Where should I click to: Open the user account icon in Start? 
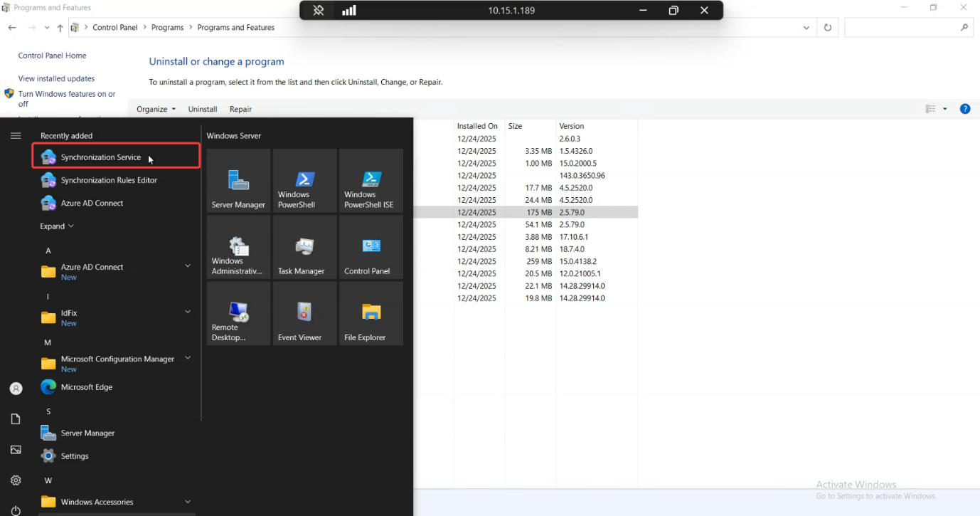[x=16, y=389]
